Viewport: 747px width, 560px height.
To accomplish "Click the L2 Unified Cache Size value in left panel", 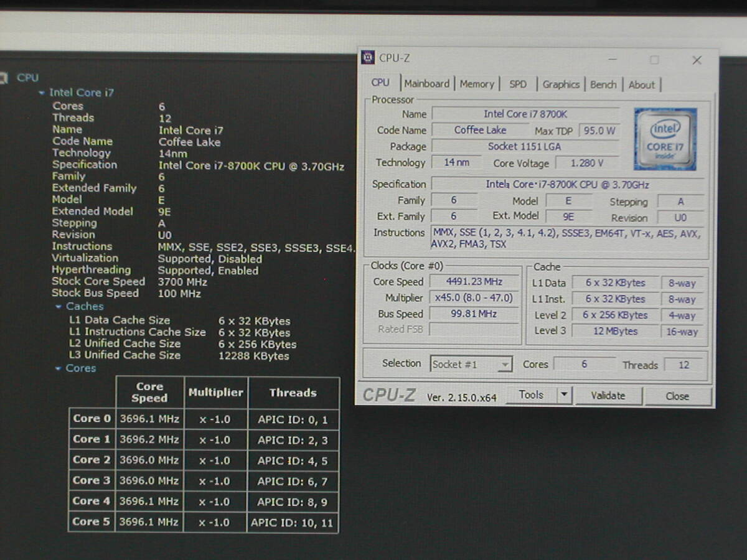I will point(257,344).
